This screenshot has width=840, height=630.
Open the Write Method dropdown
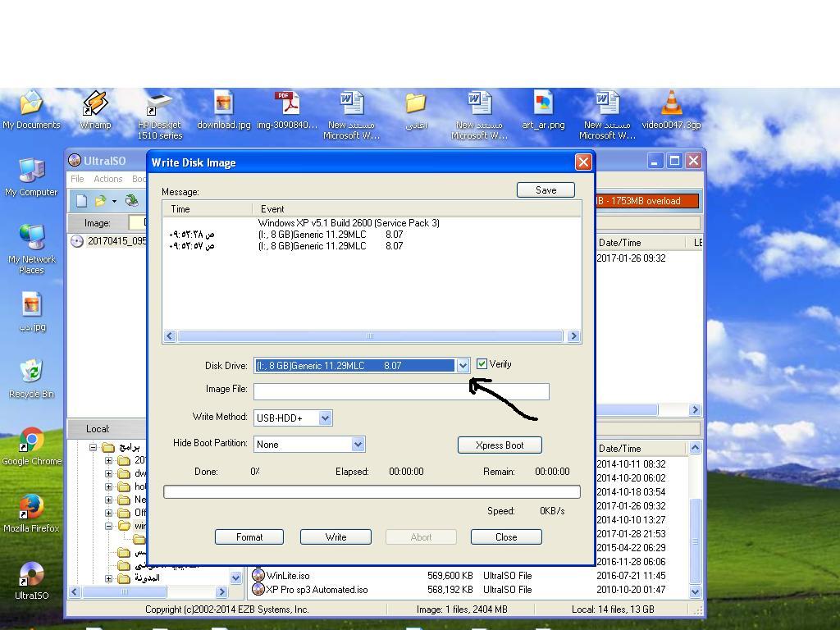click(325, 418)
